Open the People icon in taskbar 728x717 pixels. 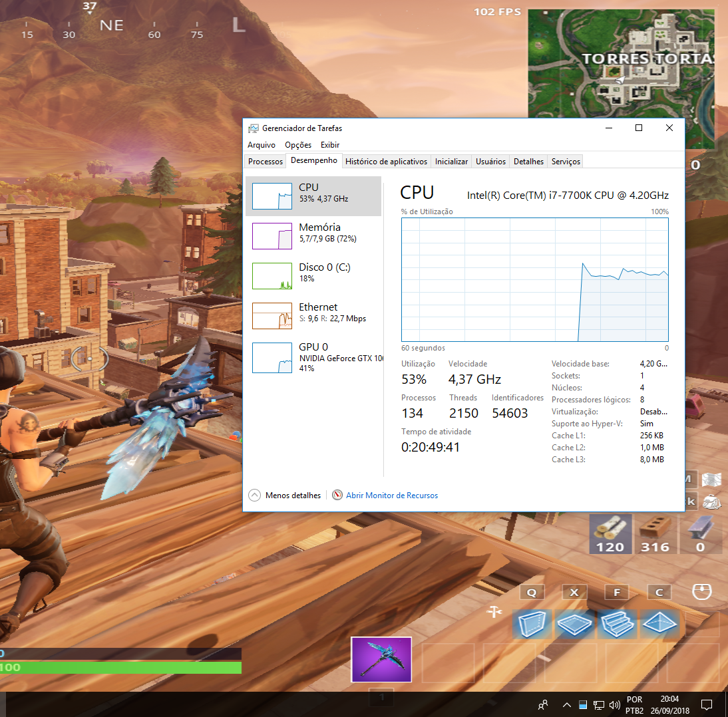(x=543, y=705)
